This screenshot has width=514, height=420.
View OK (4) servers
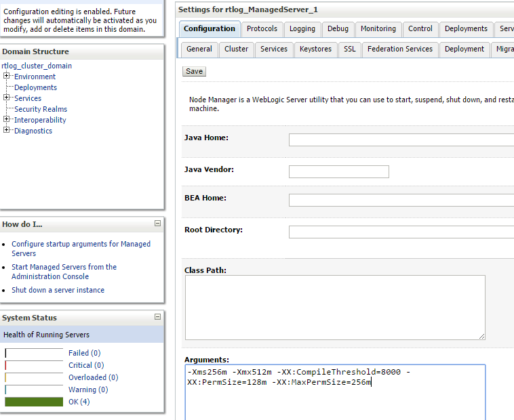79,402
